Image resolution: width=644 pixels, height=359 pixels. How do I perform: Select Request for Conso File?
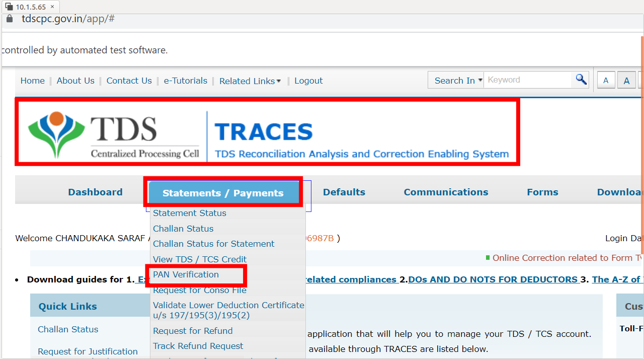[x=200, y=290]
